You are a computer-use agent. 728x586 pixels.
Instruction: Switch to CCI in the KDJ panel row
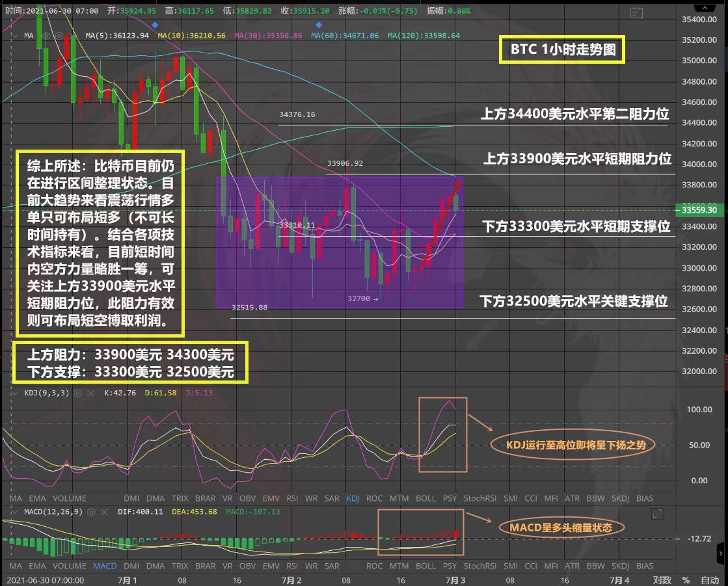531,498
